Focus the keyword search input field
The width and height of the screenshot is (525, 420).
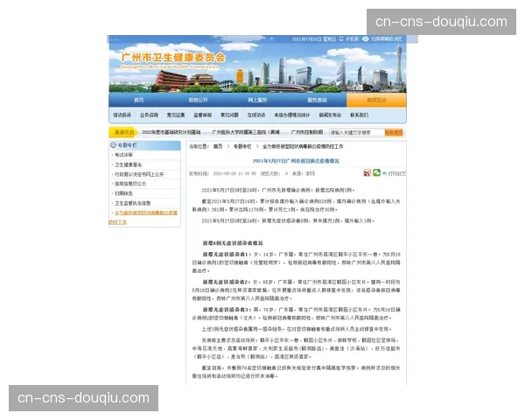click(x=357, y=133)
